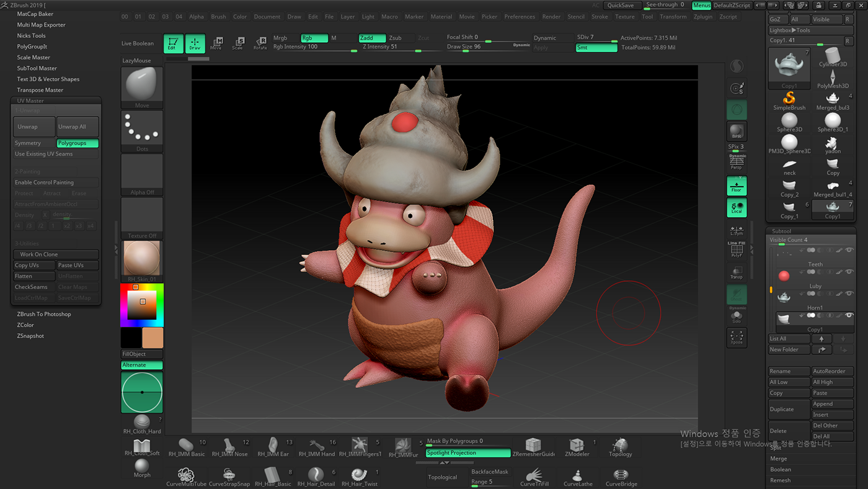868x489 pixels.
Task: Click the Spotlight Projection button
Action: pyautogui.click(x=468, y=453)
